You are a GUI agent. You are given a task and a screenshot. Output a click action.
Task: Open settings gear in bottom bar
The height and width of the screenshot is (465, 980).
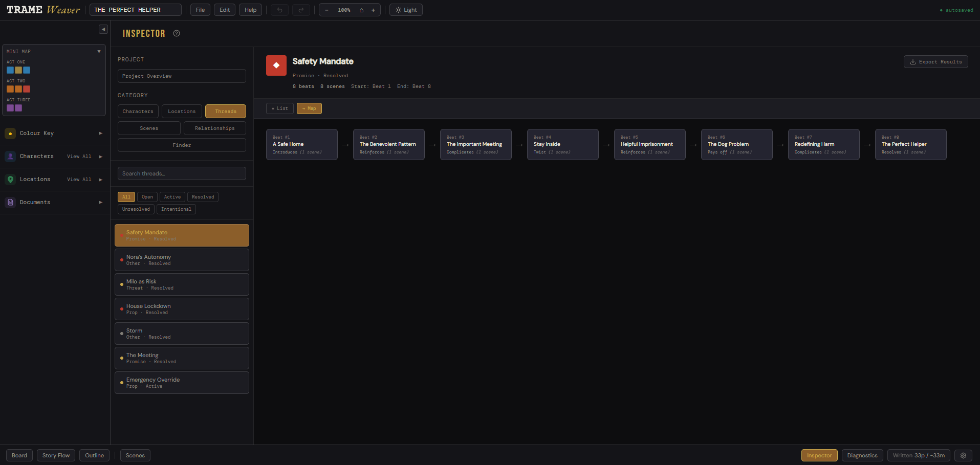[963, 455]
